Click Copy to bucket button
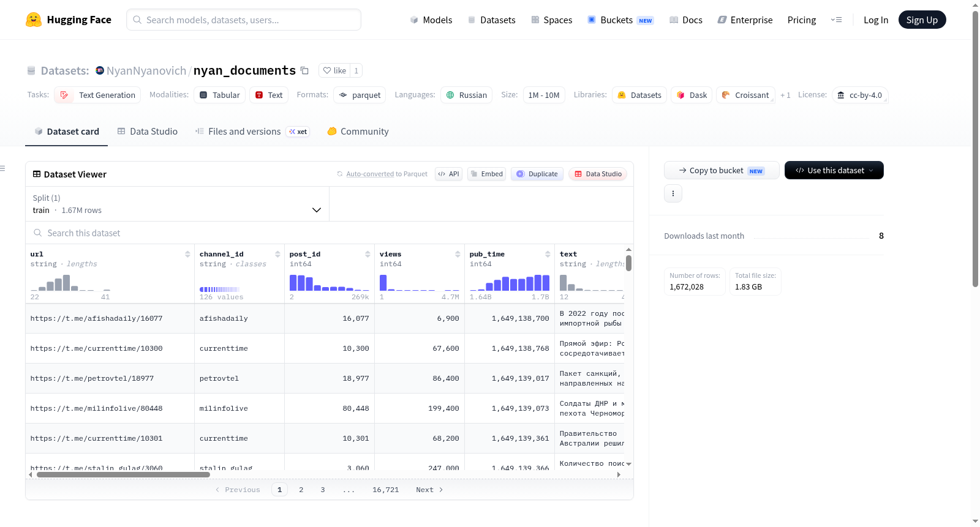 tap(722, 170)
